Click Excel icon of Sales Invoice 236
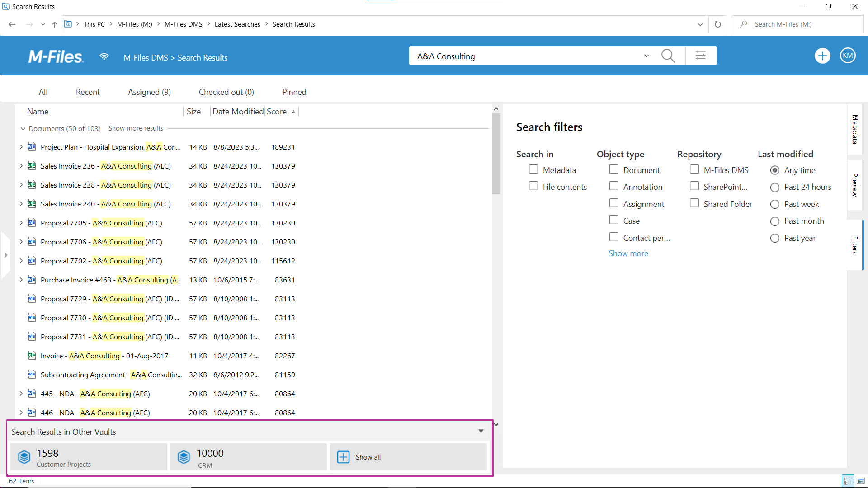868x488 pixels. tap(32, 165)
